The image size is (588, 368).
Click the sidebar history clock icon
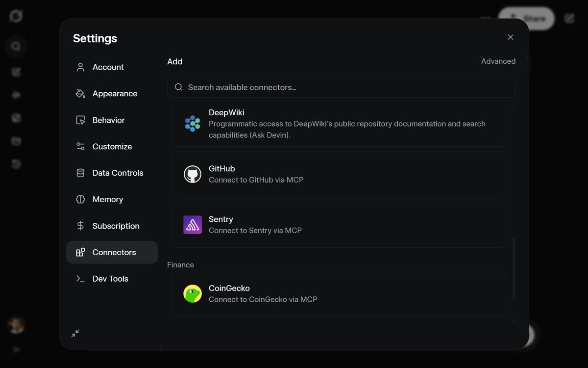click(x=16, y=164)
